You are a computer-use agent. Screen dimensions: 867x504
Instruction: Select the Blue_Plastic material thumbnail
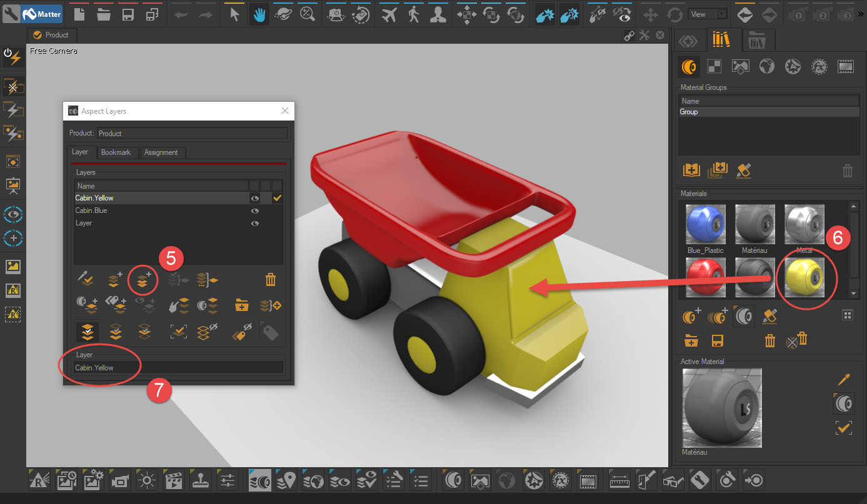[x=705, y=224]
